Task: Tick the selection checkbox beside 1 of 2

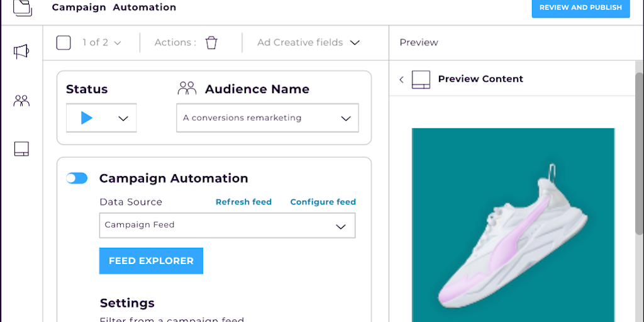Action: (64, 43)
